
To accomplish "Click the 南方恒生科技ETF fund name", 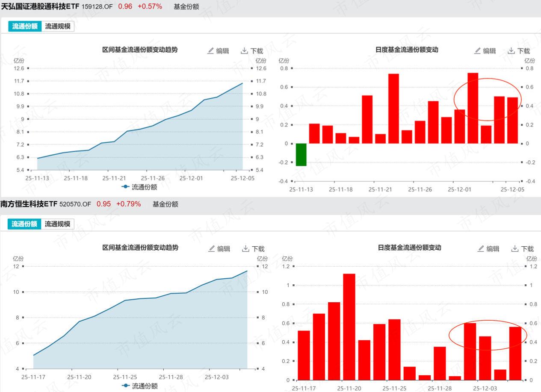I will tap(29, 204).
